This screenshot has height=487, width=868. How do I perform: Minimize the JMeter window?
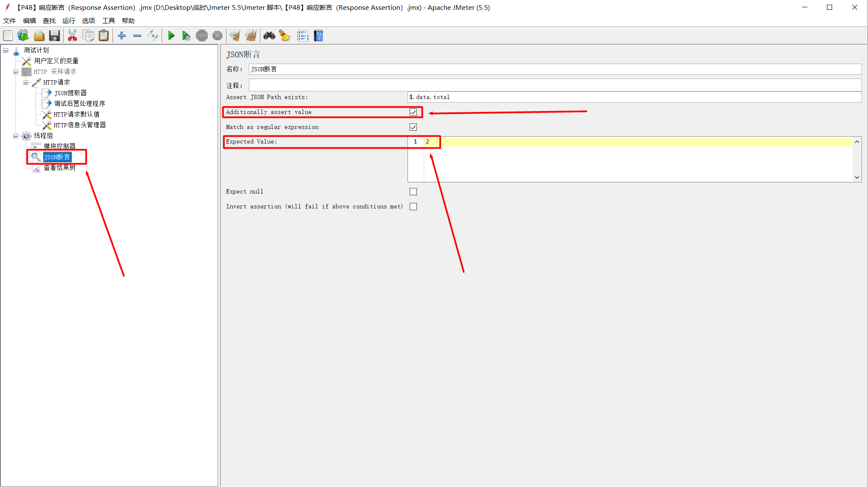pos(805,7)
